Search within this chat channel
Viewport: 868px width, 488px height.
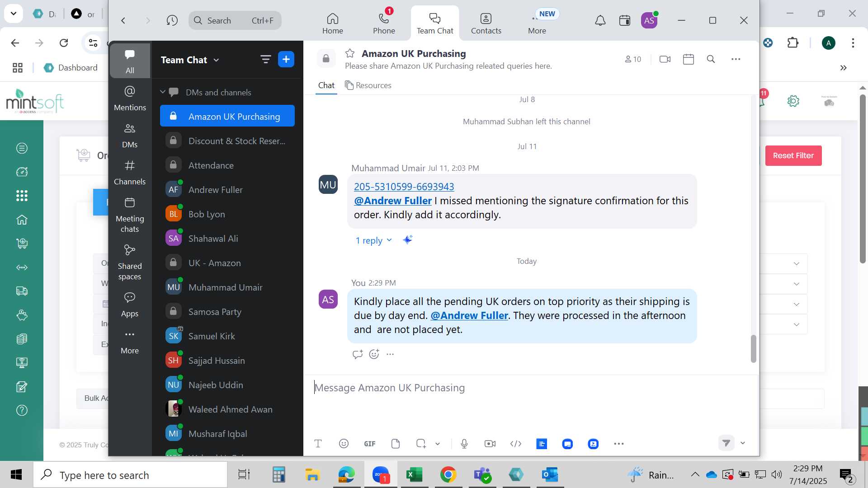tap(711, 59)
